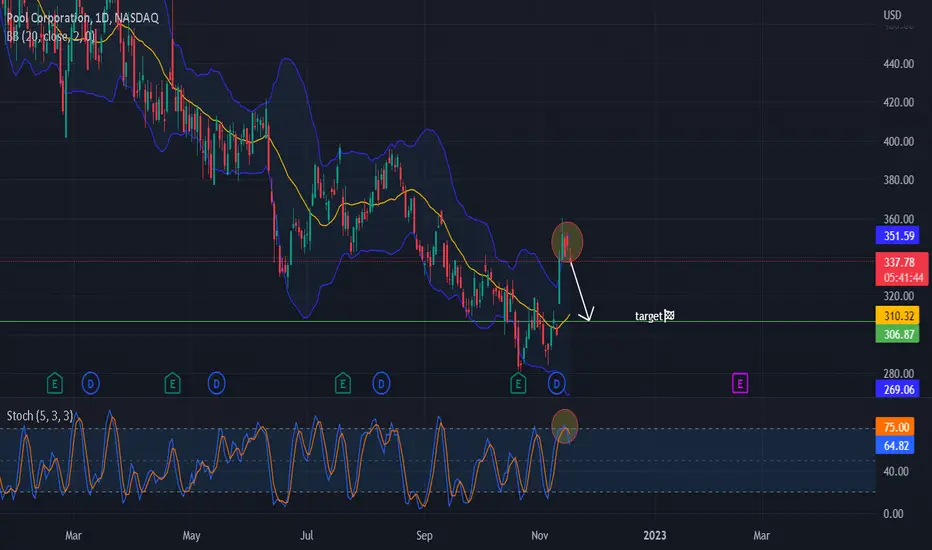Screen dimensions: 932x550
Task: Open the earnings E marker near Jul
Action: (x=342, y=384)
